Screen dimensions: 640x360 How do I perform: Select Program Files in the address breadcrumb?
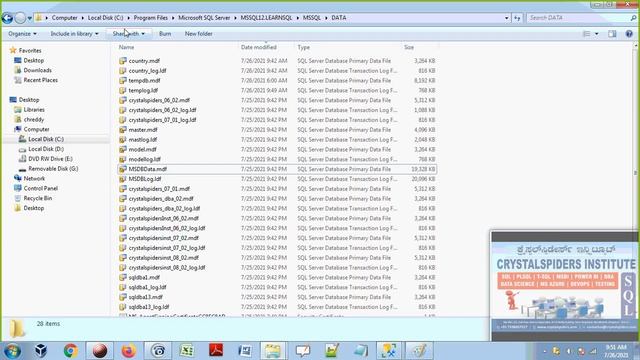coord(151,18)
